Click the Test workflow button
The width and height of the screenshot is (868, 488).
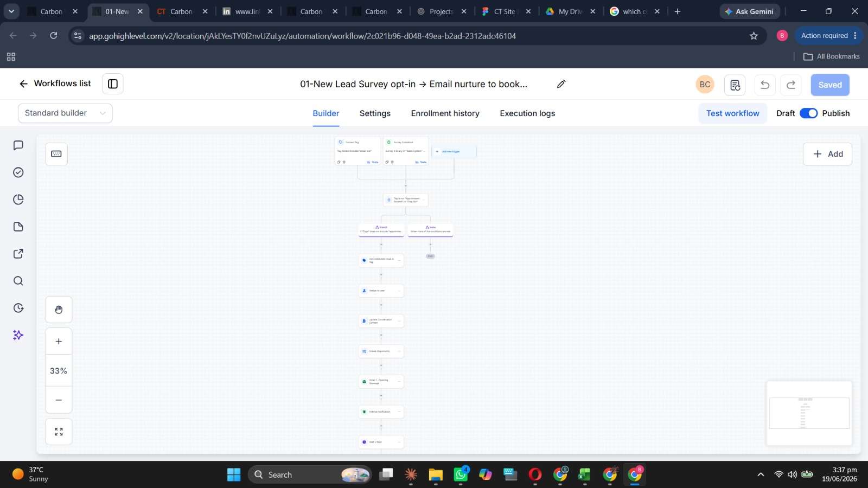click(x=732, y=113)
